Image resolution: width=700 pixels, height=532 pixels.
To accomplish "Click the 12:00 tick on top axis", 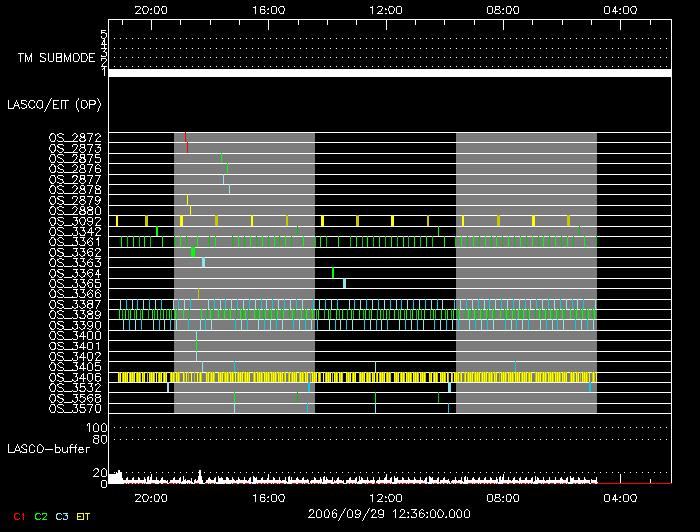I will (386, 8).
